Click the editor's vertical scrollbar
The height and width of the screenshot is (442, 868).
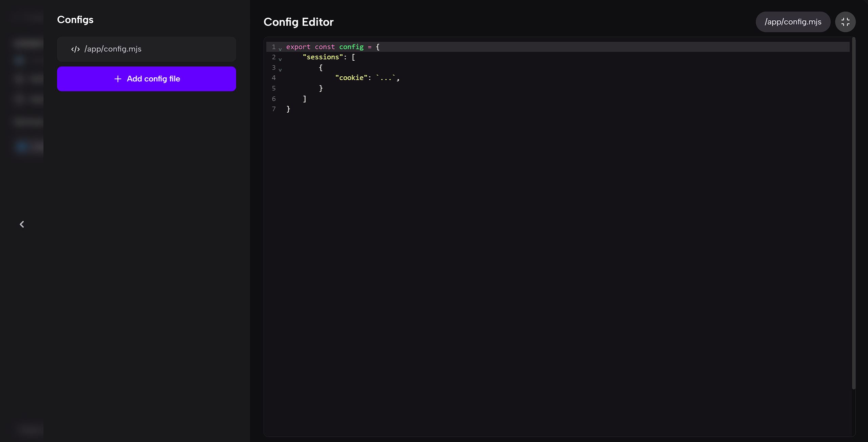[x=853, y=214]
